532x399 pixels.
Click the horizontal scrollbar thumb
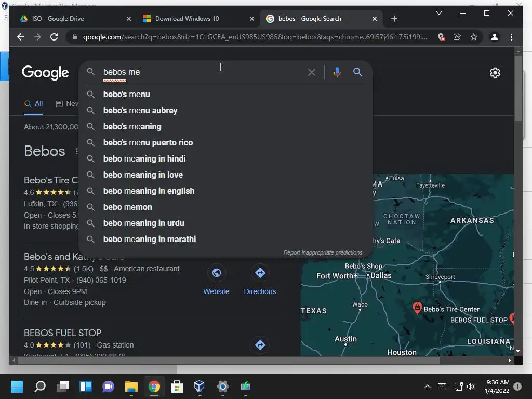pyautogui.click(x=229, y=361)
